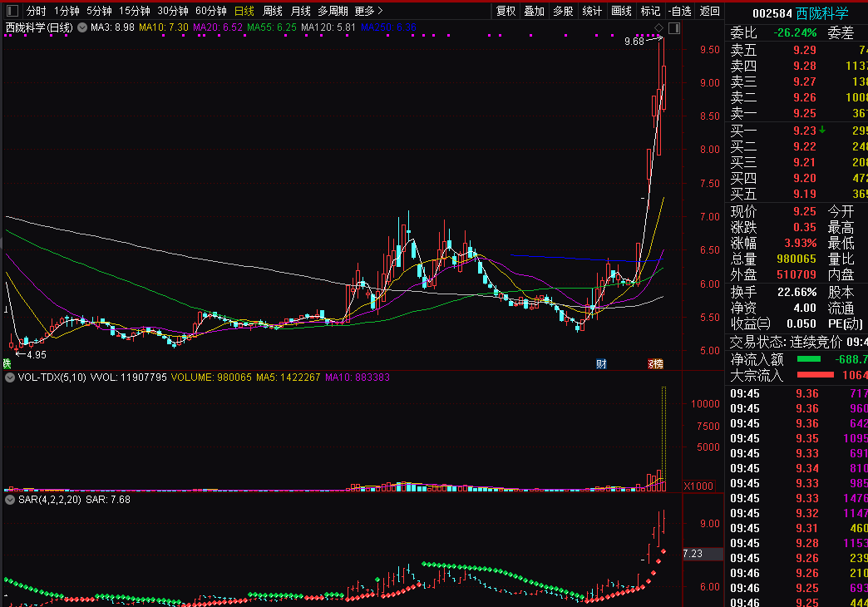This screenshot has height=607, width=868.
Task: Toggle 复权 price adjustment
Action: coord(506,11)
